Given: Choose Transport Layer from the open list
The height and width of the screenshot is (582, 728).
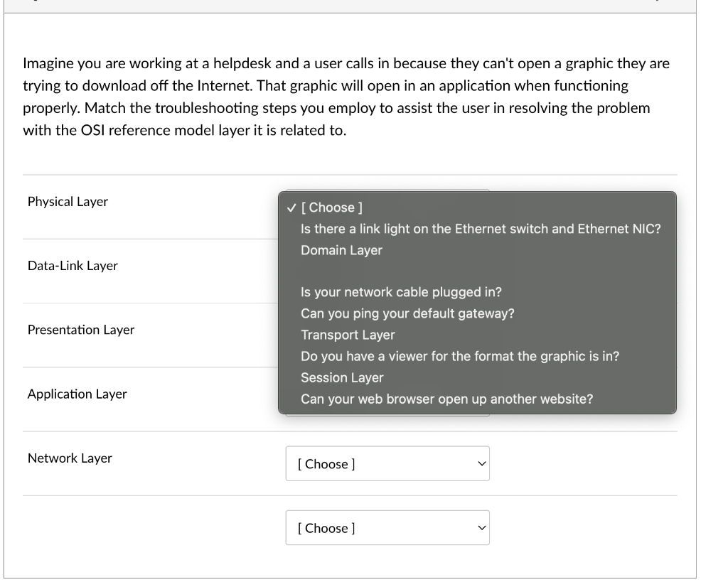Looking at the screenshot, I should tap(348, 335).
